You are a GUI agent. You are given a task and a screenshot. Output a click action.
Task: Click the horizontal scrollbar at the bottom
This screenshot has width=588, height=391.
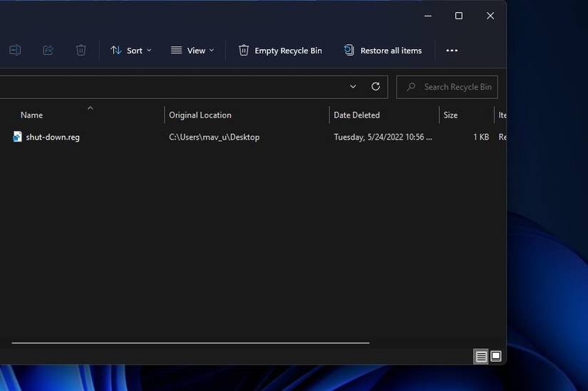(x=190, y=343)
